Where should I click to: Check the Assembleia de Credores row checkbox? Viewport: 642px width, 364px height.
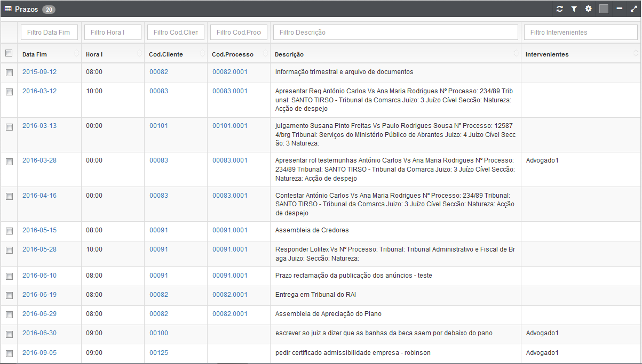pos(9,231)
